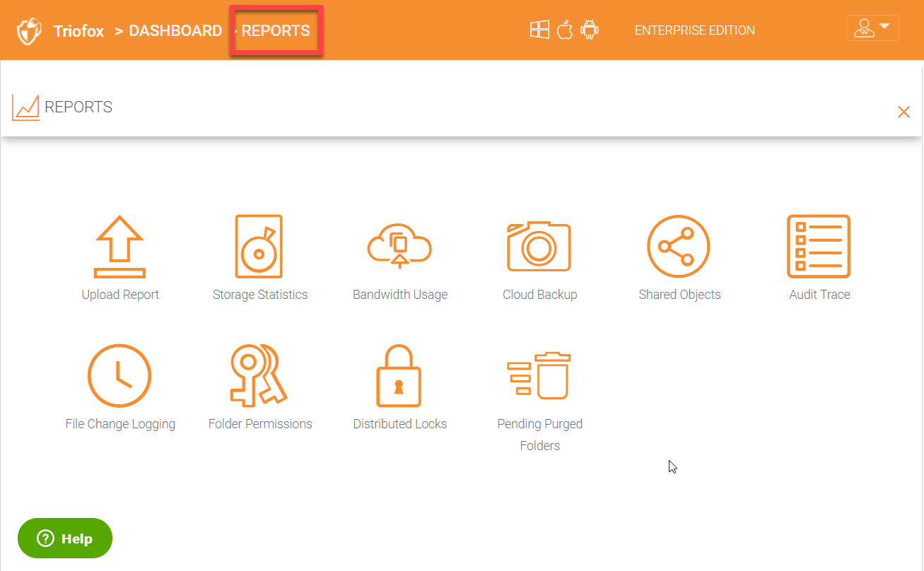
Task: Select the REPORTS breadcrumb
Action: [x=276, y=30]
